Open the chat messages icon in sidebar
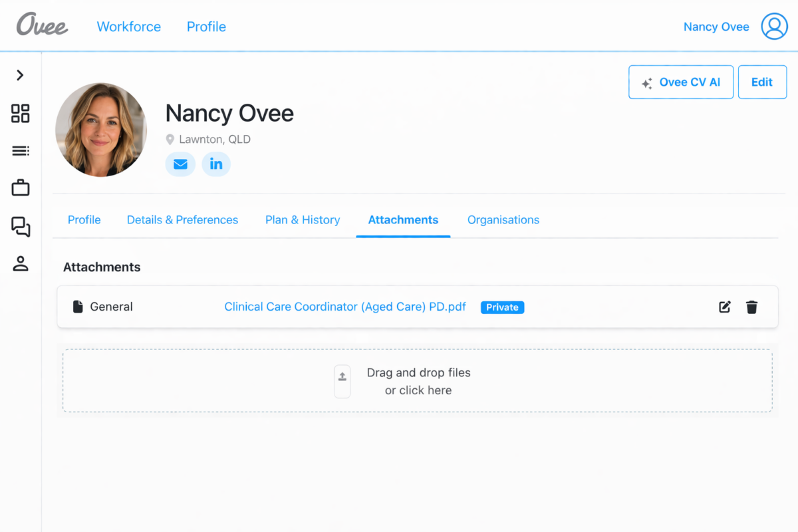The height and width of the screenshot is (532, 798). click(x=21, y=227)
